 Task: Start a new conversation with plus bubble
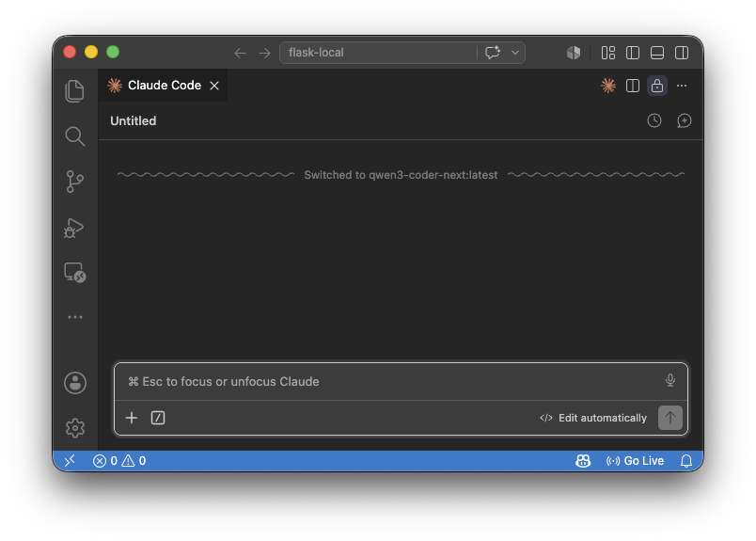tap(685, 120)
